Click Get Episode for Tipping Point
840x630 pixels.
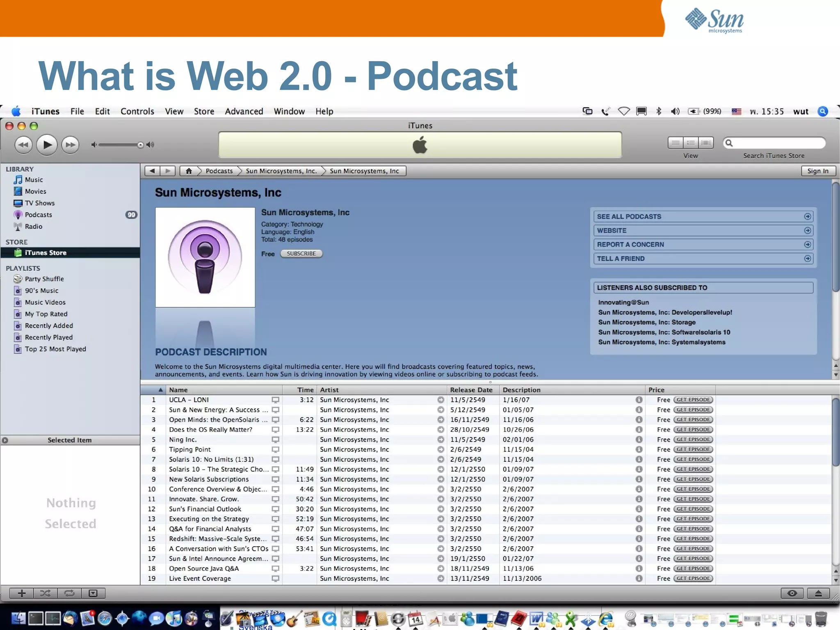[693, 449]
